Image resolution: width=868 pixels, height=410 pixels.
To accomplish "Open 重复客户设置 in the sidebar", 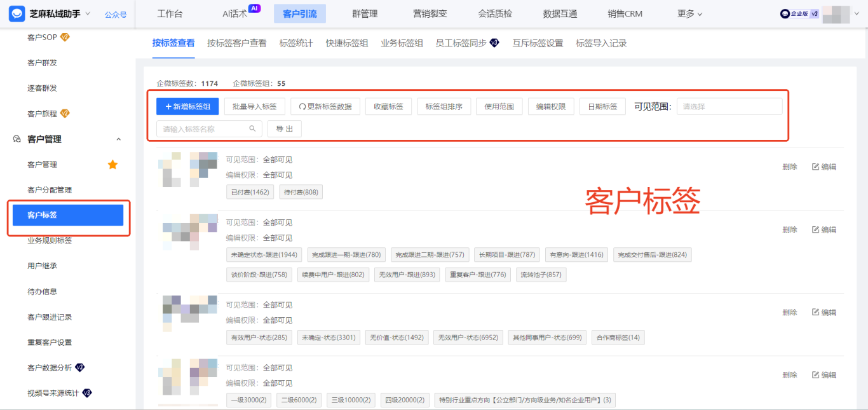I will [50, 343].
